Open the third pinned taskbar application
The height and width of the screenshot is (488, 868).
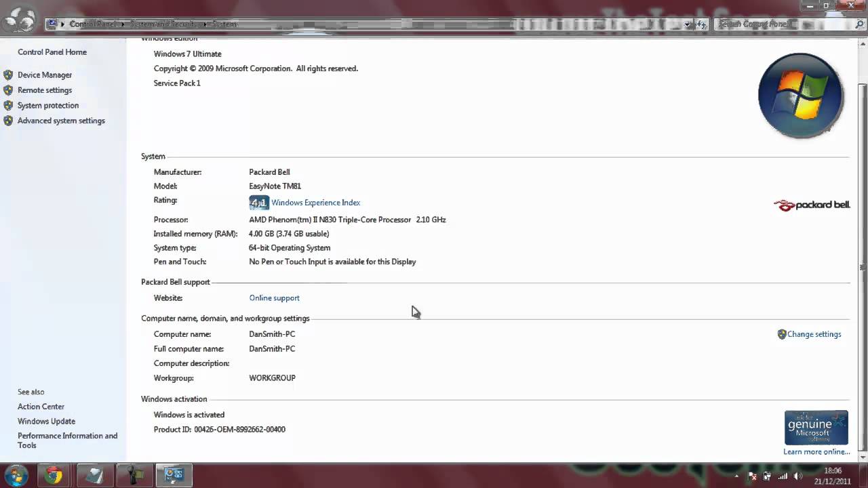(134, 476)
